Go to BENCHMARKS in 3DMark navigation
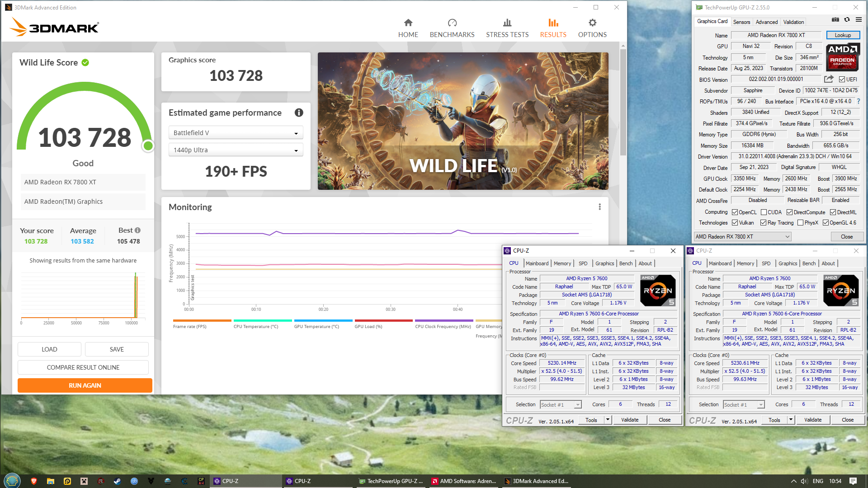This screenshot has height=488, width=868. (x=452, y=28)
